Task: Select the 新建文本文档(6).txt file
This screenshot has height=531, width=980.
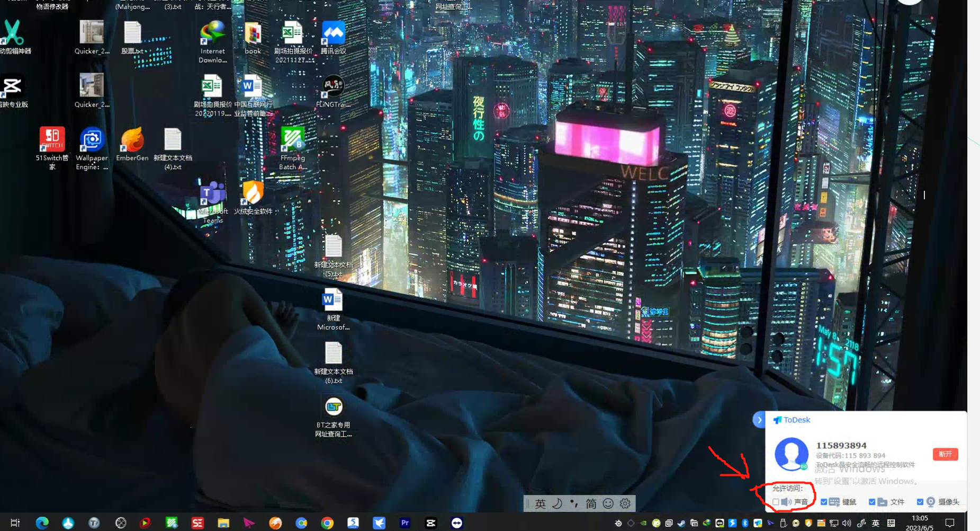Action: point(334,363)
